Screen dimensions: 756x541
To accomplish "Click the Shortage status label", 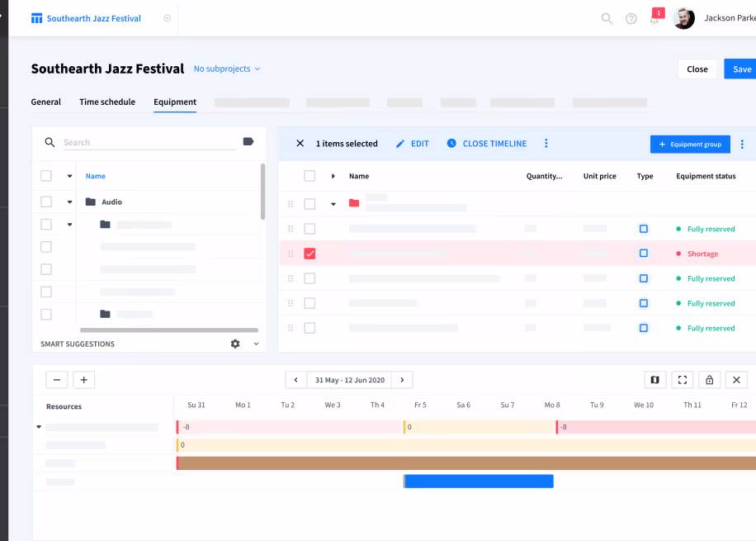I will (703, 254).
